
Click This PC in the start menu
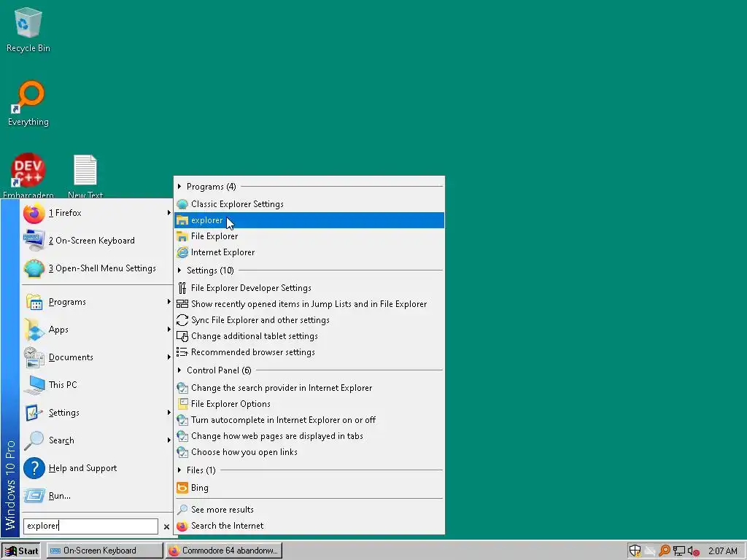coord(97,385)
